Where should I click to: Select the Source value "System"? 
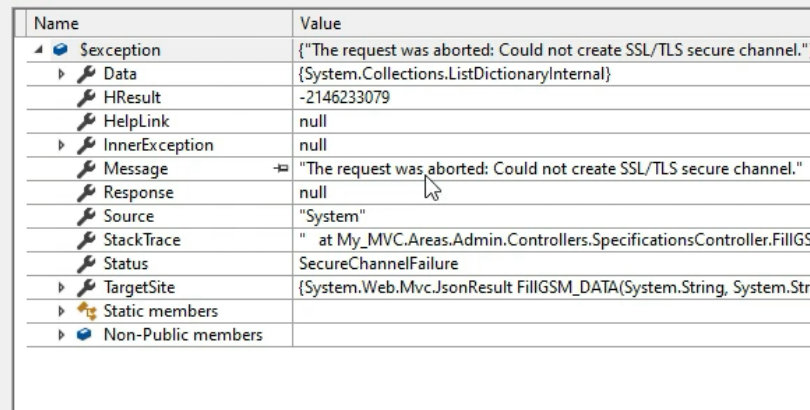332,216
